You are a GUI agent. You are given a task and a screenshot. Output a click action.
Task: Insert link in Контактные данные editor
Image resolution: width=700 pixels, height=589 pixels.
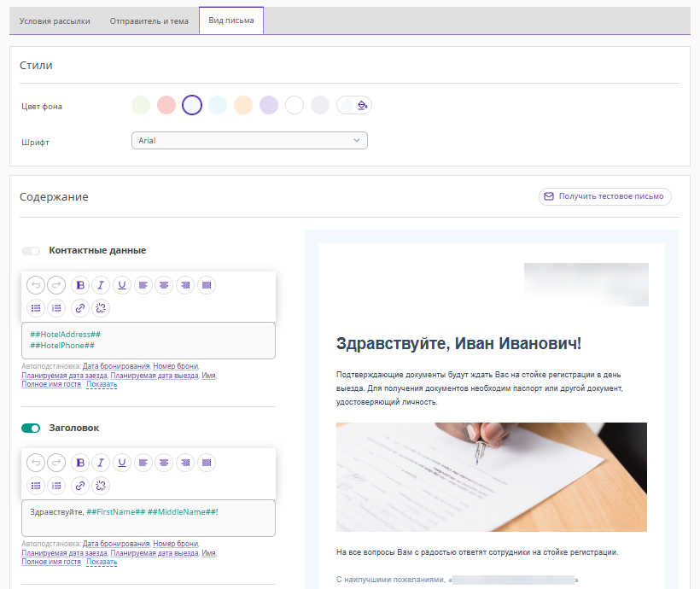80,308
